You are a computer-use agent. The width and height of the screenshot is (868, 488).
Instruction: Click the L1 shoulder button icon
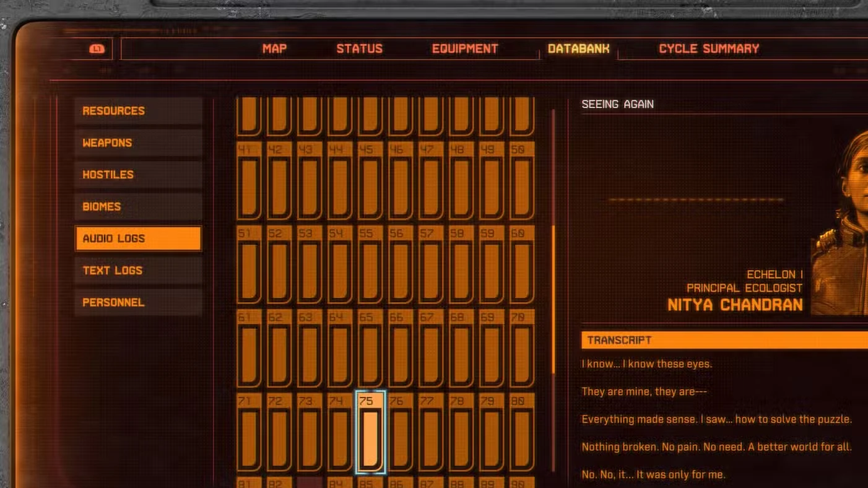tap(97, 49)
